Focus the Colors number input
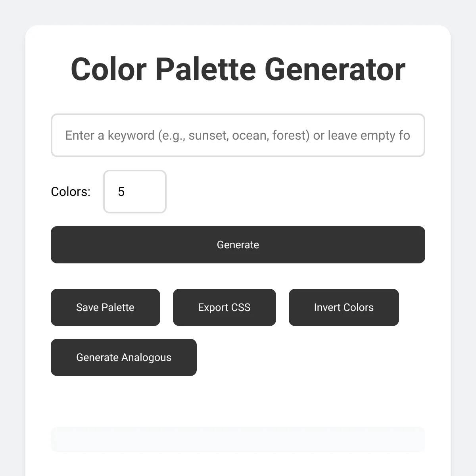 tap(135, 192)
